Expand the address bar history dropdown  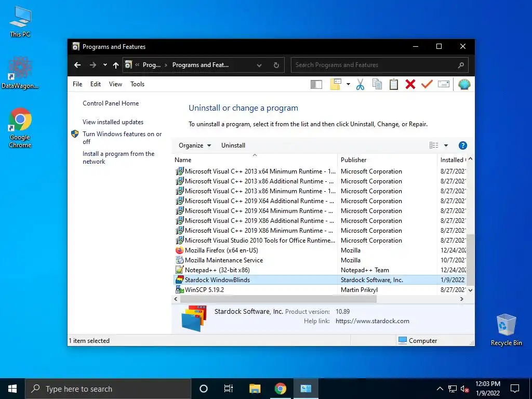(x=259, y=65)
